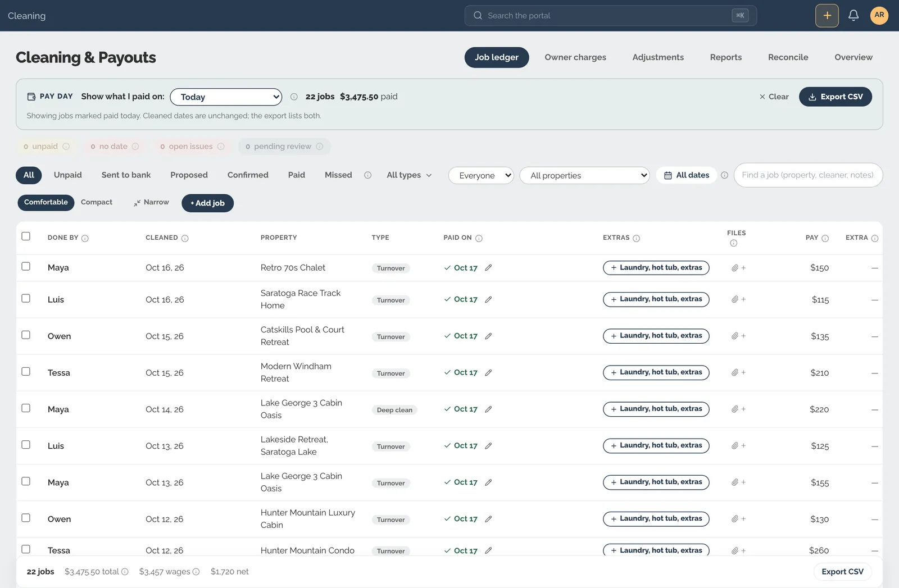899x588 pixels.
Task: Click the plus quick-add button in header
Action: [827, 15]
